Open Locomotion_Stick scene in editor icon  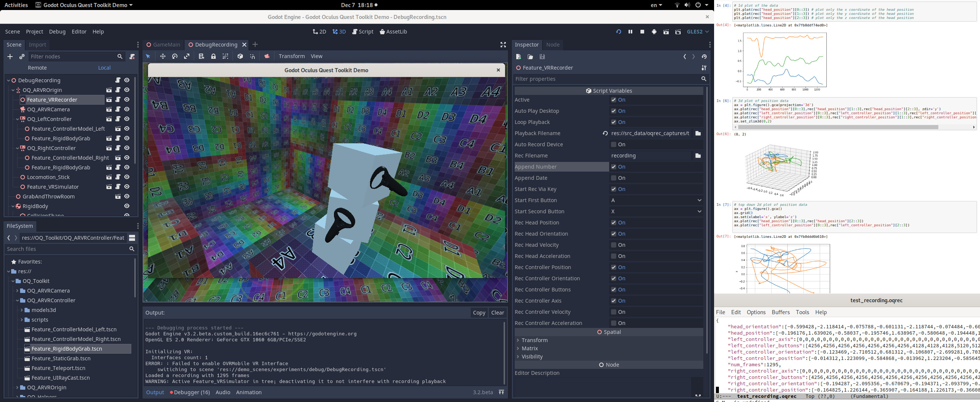[x=109, y=177]
